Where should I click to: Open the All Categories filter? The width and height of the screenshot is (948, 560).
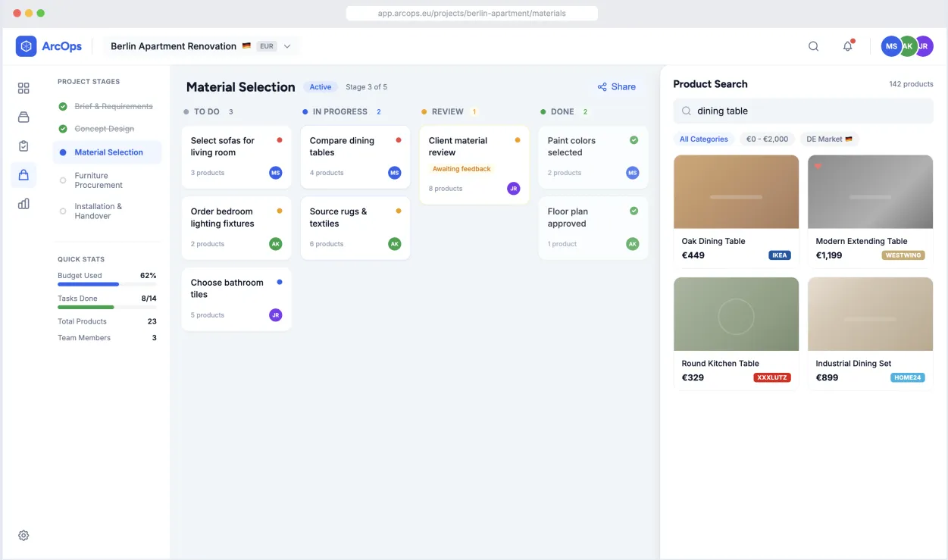pos(703,139)
